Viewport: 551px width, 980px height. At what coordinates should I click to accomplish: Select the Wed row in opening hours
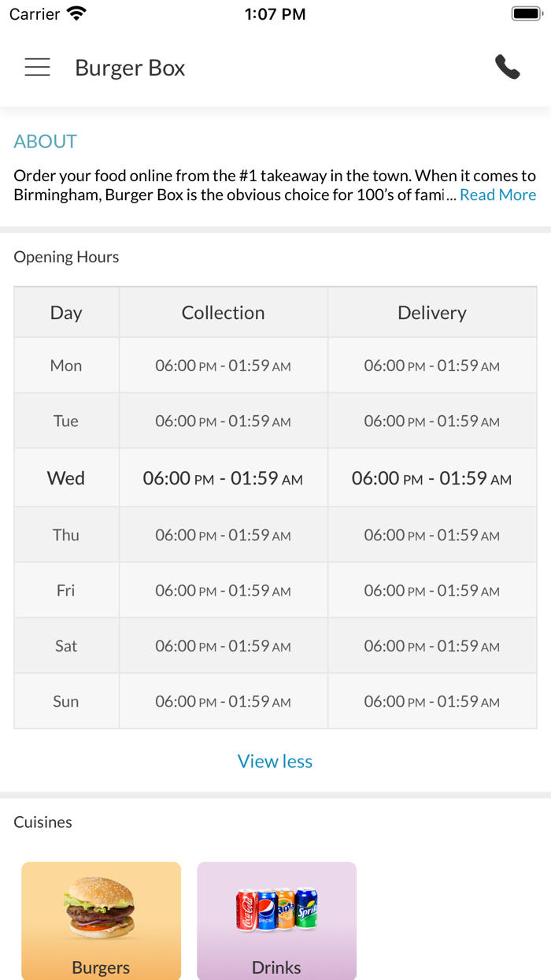coord(66,478)
